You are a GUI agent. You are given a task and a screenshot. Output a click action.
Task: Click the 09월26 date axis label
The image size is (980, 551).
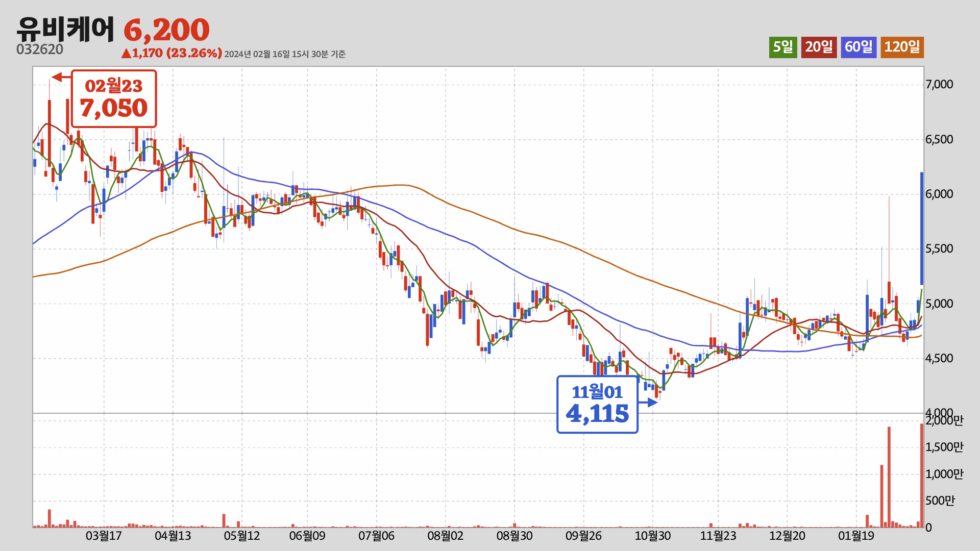click(583, 536)
